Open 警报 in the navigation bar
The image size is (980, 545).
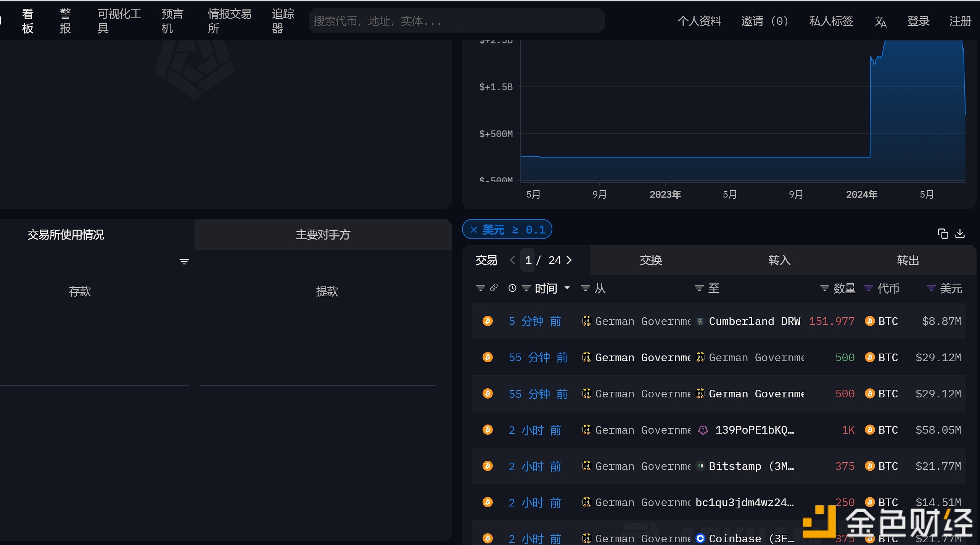pyautogui.click(x=66, y=21)
